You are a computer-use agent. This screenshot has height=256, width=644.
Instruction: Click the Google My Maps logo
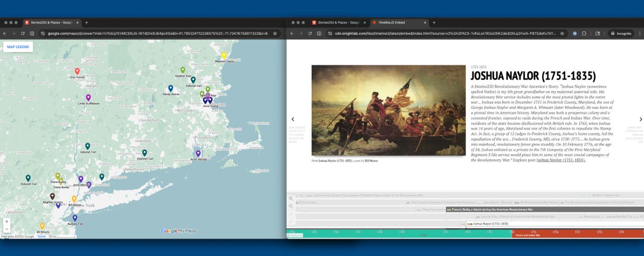click(x=178, y=231)
